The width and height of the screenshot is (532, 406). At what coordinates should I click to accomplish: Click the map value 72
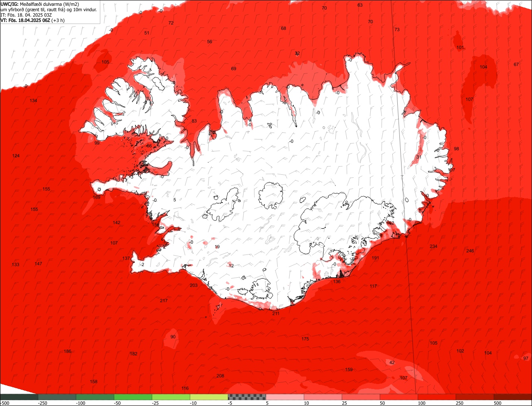pyautogui.click(x=171, y=23)
